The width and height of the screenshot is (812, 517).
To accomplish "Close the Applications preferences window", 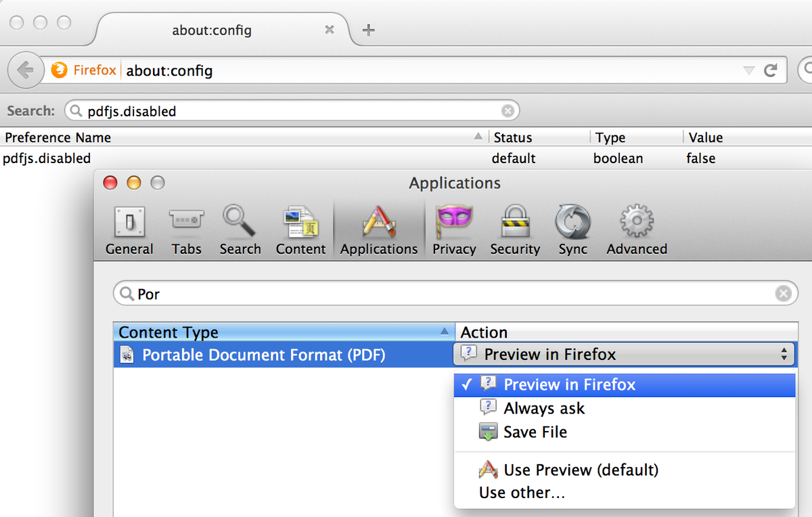I will 110,183.
